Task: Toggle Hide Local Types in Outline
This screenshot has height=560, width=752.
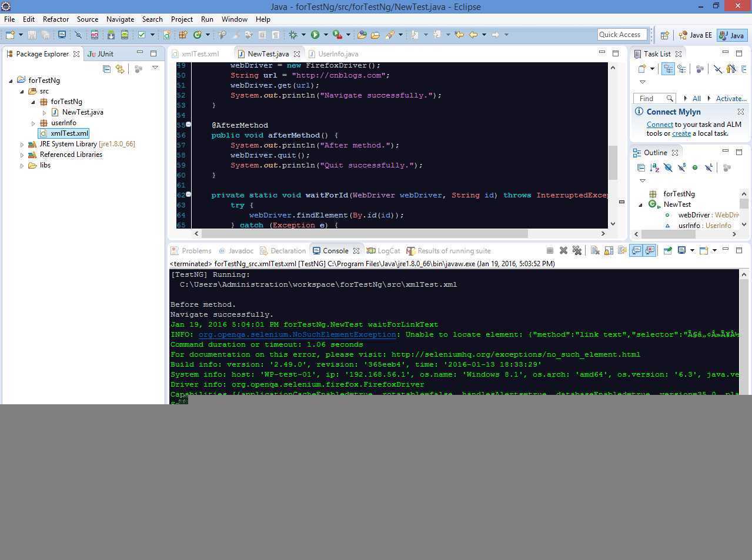Action: (708, 167)
